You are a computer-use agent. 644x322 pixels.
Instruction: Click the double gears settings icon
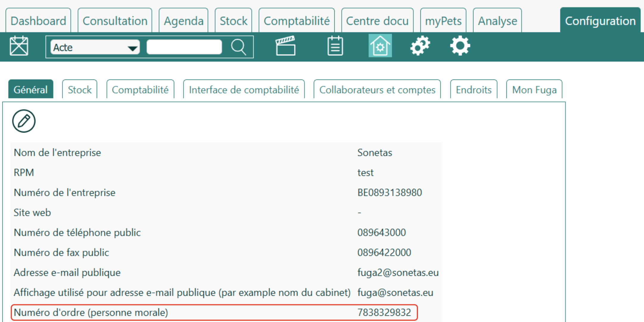coord(420,46)
